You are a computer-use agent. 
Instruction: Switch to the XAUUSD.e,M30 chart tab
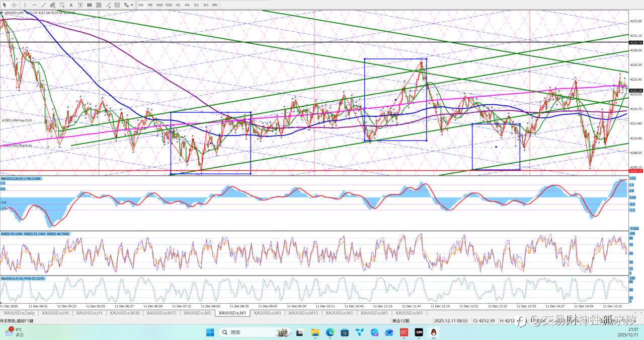click(124, 313)
